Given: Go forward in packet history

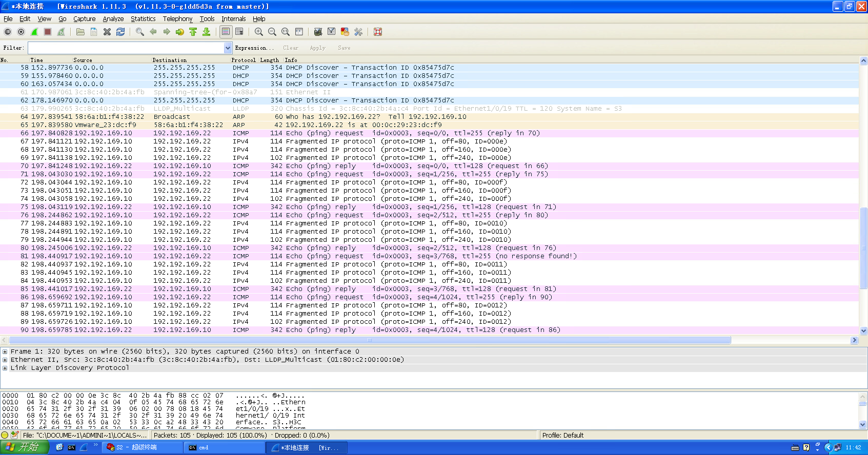Looking at the screenshot, I should (167, 32).
